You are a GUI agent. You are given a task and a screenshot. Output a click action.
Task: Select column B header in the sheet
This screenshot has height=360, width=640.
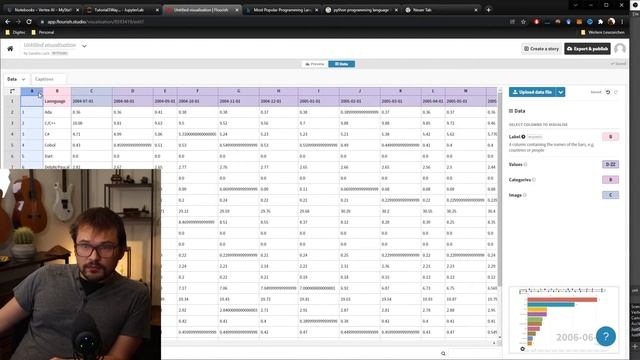coord(57,91)
